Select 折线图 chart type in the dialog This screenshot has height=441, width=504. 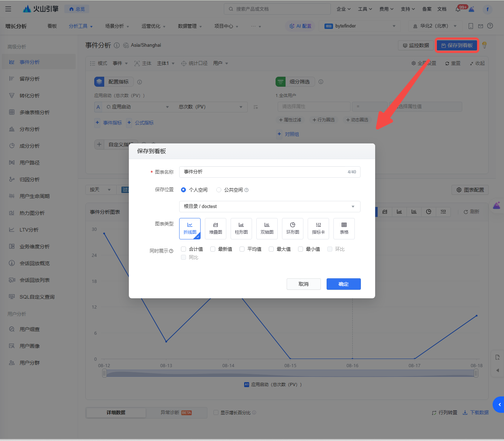tap(190, 229)
